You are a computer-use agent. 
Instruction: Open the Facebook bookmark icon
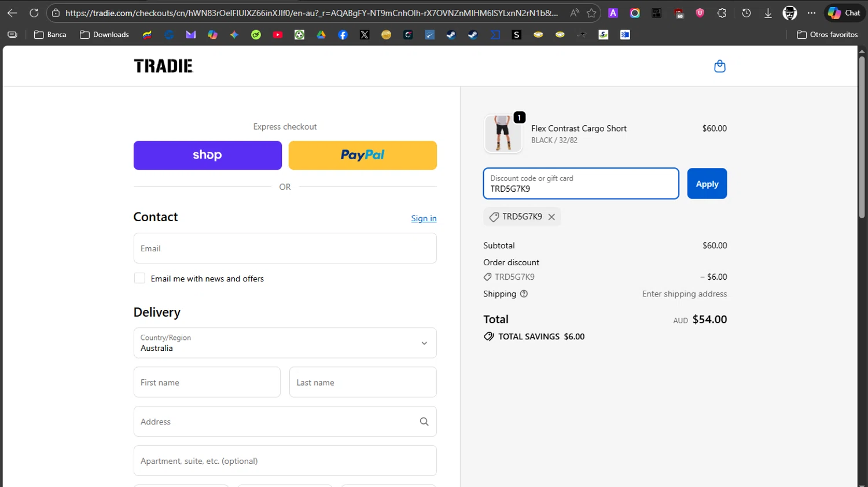click(x=343, y=35)
